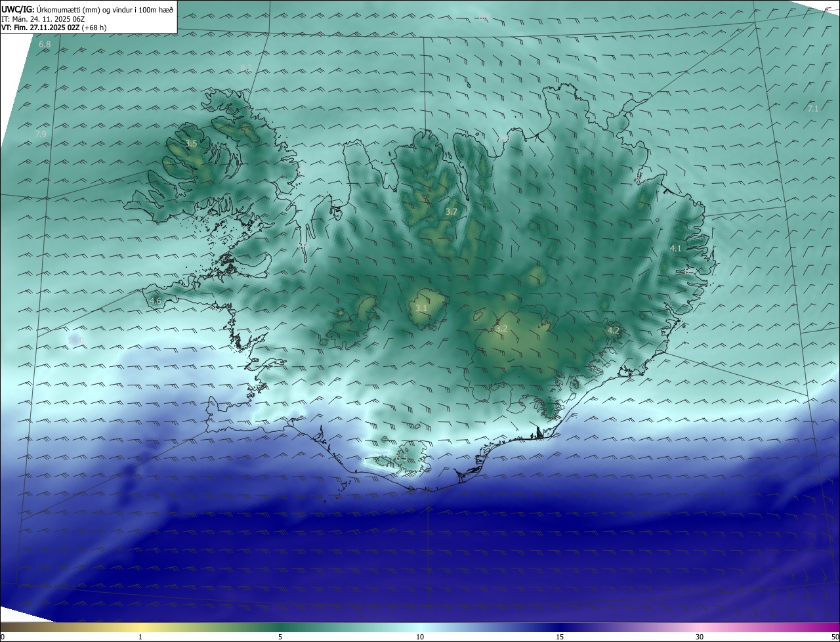Click the 3.5 value over the Westfjords
This screenshot has height=642, width=840.
click(191, 143)
